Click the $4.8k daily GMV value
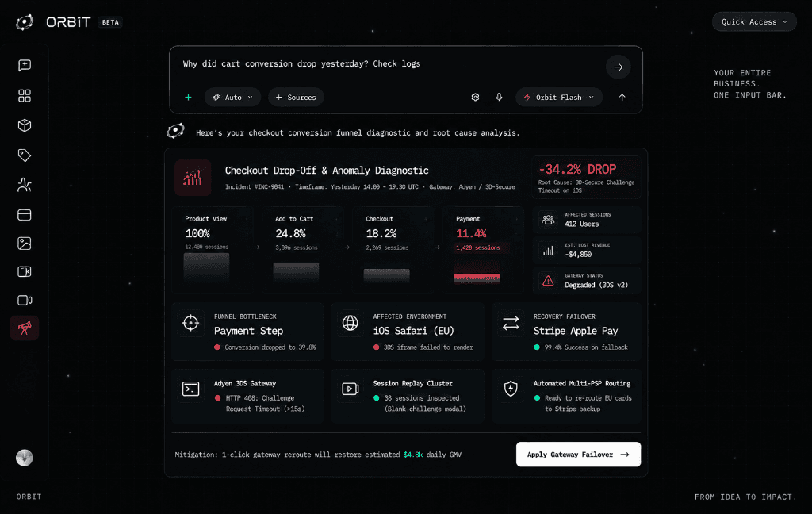This screenshot has height=514, width=812. (412, 455)
